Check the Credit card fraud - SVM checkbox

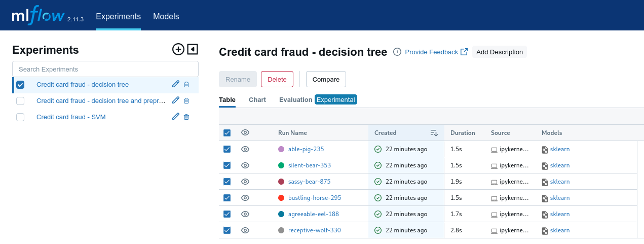click(20, 117)
